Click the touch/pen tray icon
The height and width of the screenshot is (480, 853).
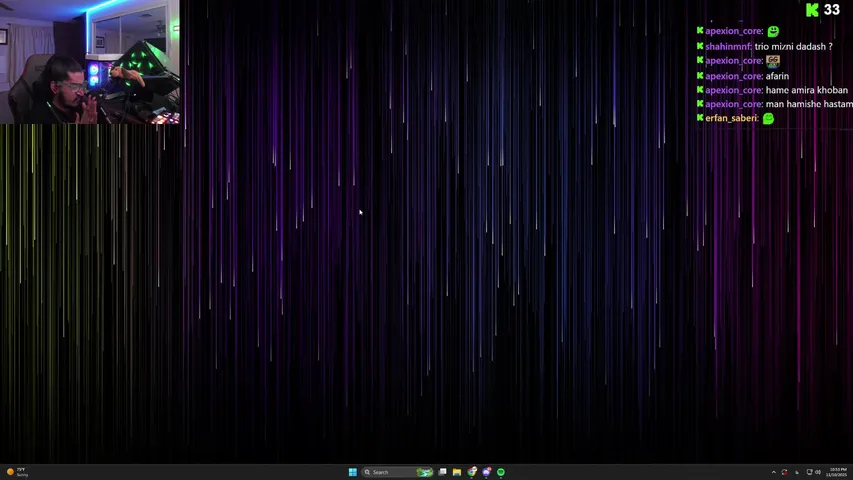tap(797, 472)
